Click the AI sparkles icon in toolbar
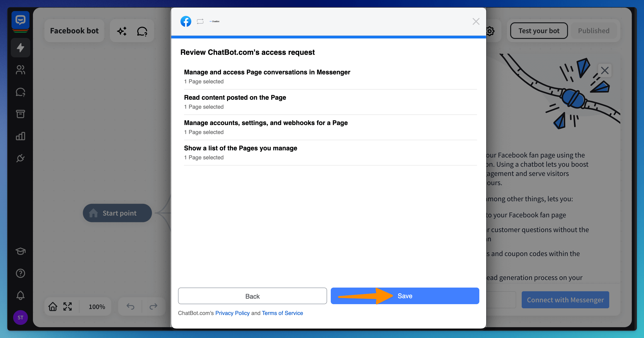Screen dimensions: 644x338 tap(122, 31)
